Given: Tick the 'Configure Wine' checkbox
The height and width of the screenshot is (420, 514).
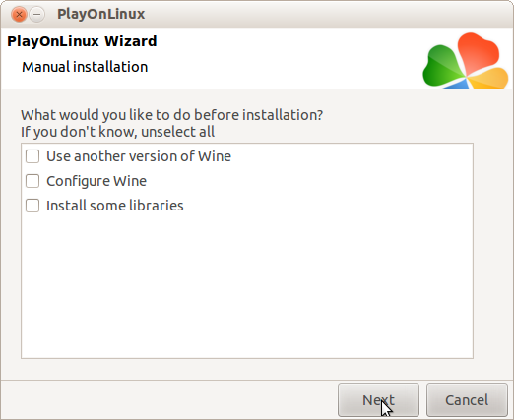Looking at the screenshot, I should (32, 181).
